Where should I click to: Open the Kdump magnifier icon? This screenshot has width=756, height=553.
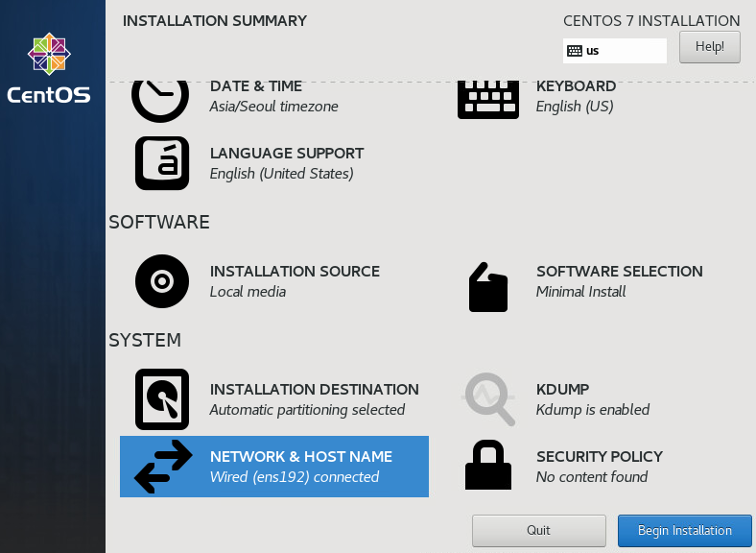click(x=488, y=399)
